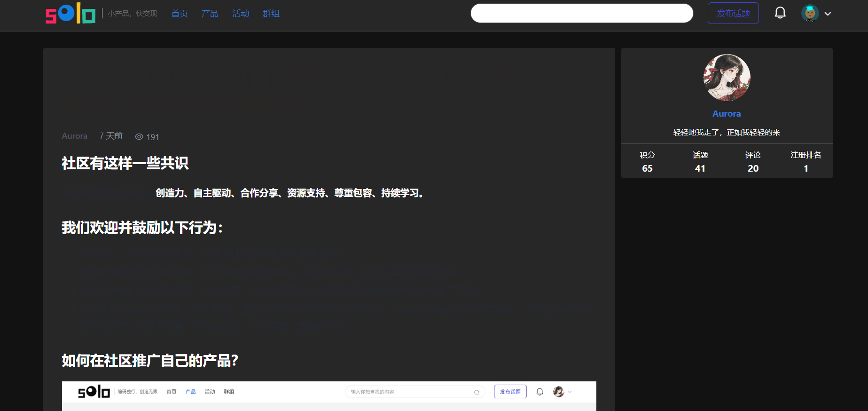This screenshot has height=411, width=868.
Task: Open the notifications bell
Action: coord(780,13)
